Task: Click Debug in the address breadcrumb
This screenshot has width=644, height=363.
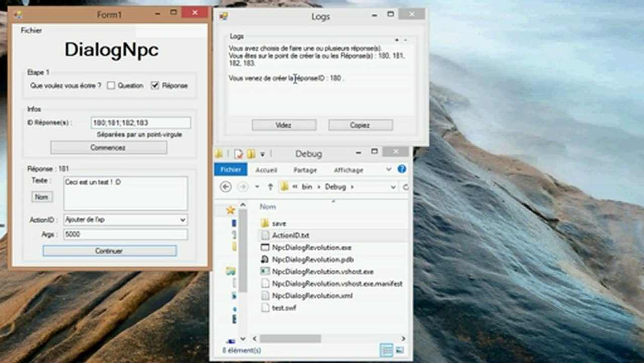Action: point(335,187)
